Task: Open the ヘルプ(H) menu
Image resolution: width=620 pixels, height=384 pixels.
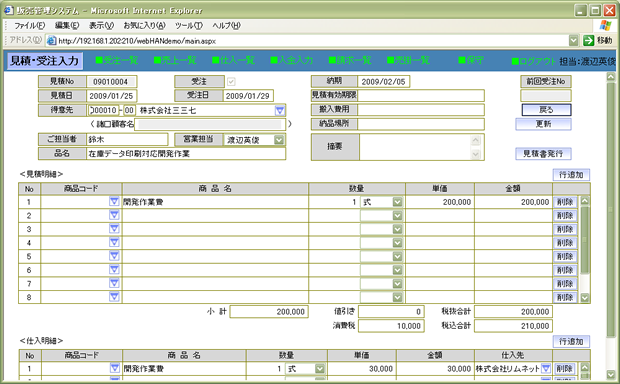Action: (226, 26)
